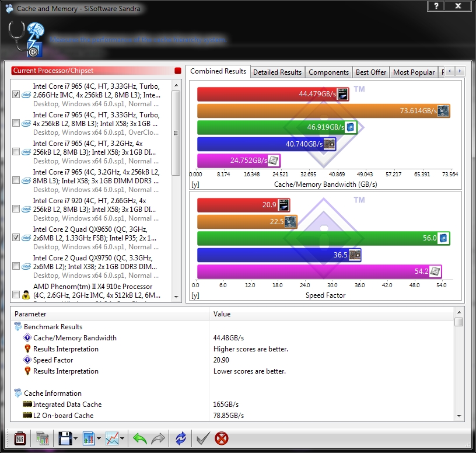Click the parameter table scroll-up arrow
Image resolution: width=476 pixels, height=453 pixels.
(459, 312)
